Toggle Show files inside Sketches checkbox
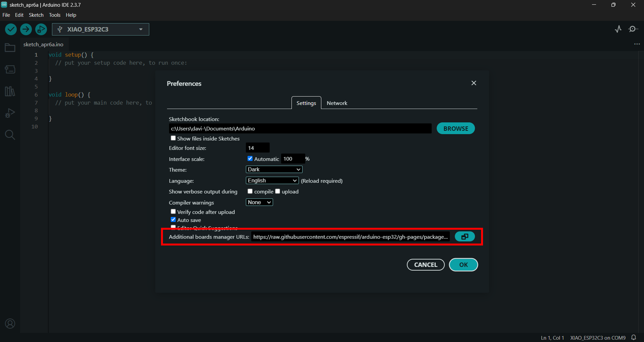The width and height of the screenshot is (644, 342). pyautogui.click(x=173, y=138)
